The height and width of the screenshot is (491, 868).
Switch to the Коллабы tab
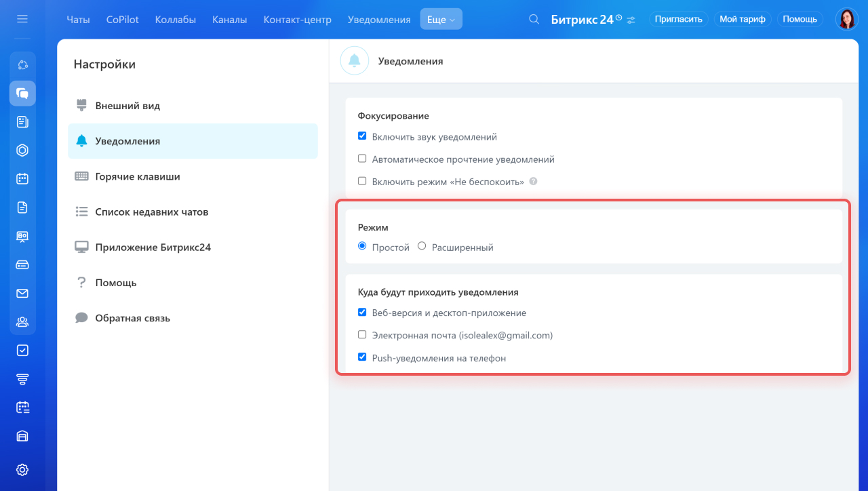click(x=176, y=19)
